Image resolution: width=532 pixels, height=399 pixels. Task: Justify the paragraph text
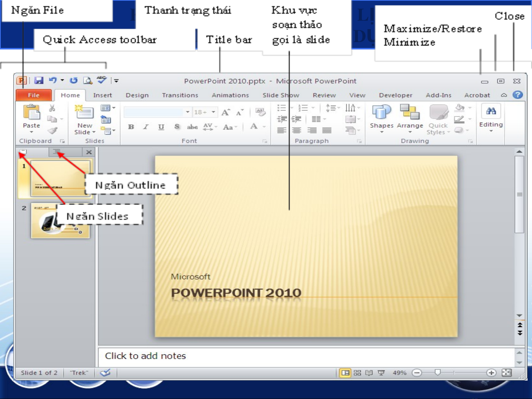[327, 130]
